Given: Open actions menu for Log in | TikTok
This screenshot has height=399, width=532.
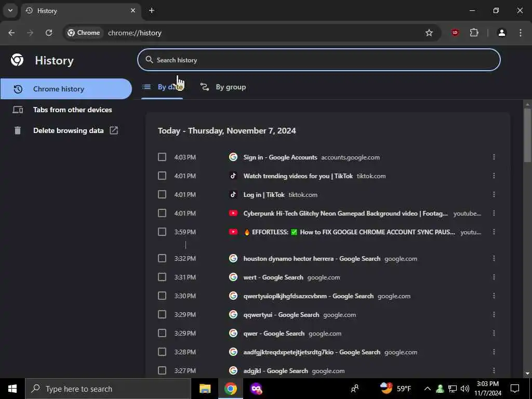Looking at the screenshot, I should [494, 194].
